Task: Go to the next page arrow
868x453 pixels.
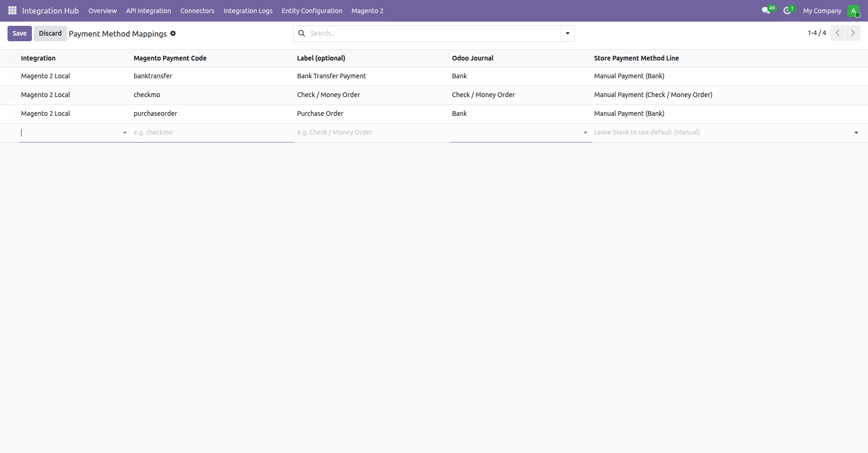Action: pos(853,33)
